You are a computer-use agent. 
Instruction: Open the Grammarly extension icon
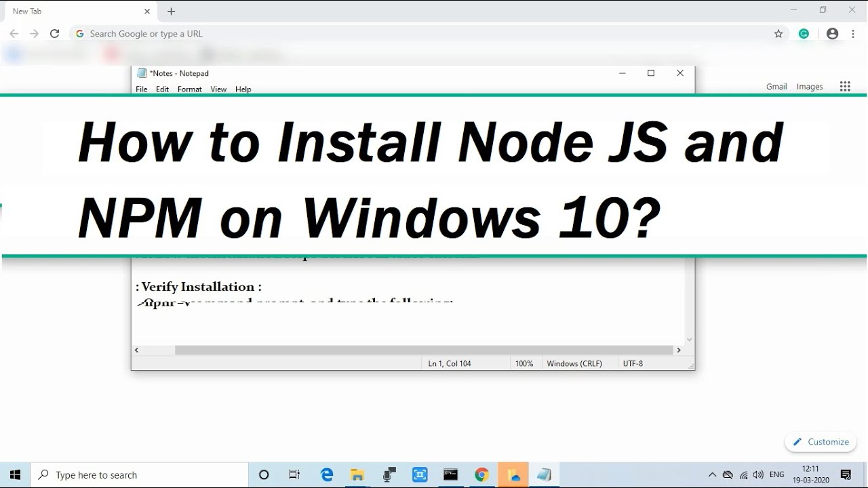pyautogui.click(x=804, y=34)
